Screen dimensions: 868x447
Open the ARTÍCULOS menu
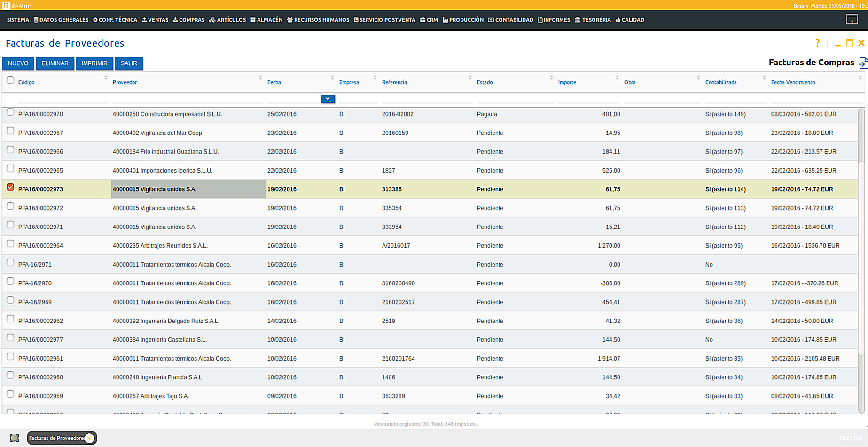coord(227,20)
